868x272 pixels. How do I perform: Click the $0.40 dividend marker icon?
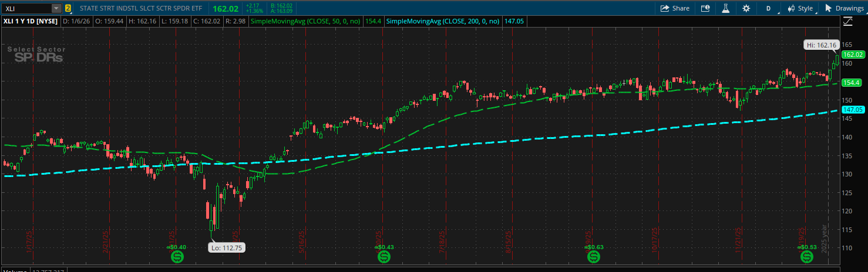(x=177, y=257)
